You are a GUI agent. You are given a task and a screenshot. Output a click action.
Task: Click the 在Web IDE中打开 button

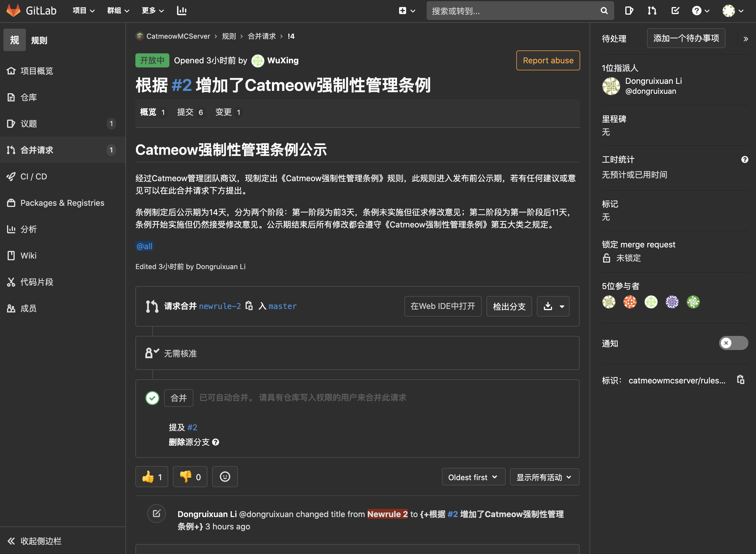[442, 306]
